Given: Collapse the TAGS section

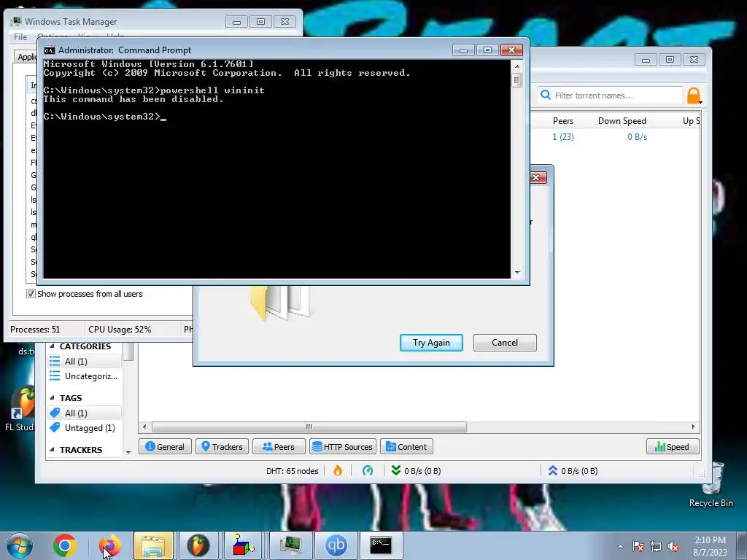Looking at the screenshot, I should 52,397.
